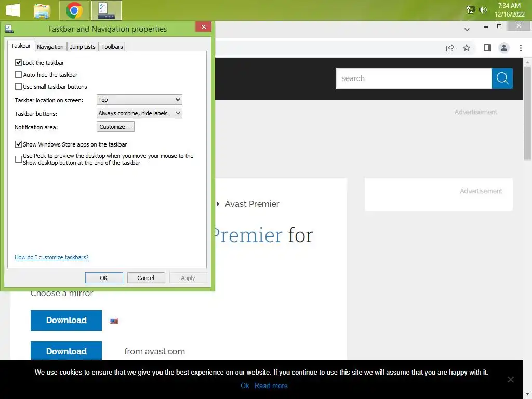Click the Apply button

[188, 278]
